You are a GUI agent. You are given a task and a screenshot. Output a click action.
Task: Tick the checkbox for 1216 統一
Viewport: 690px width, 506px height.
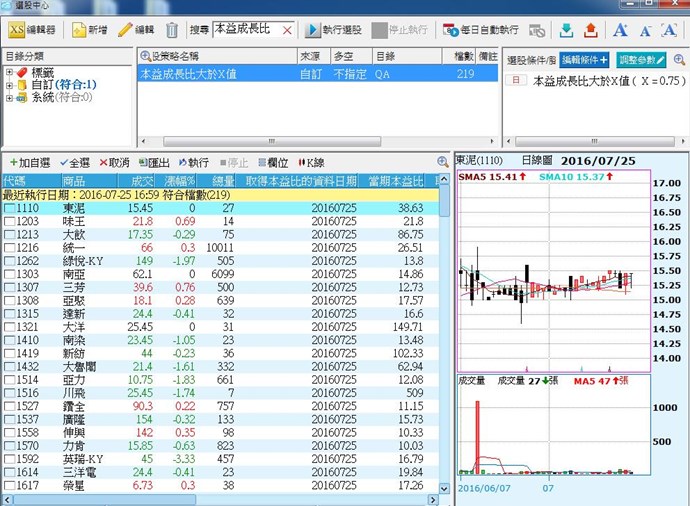pyautogui.click(x=9, y=247)
